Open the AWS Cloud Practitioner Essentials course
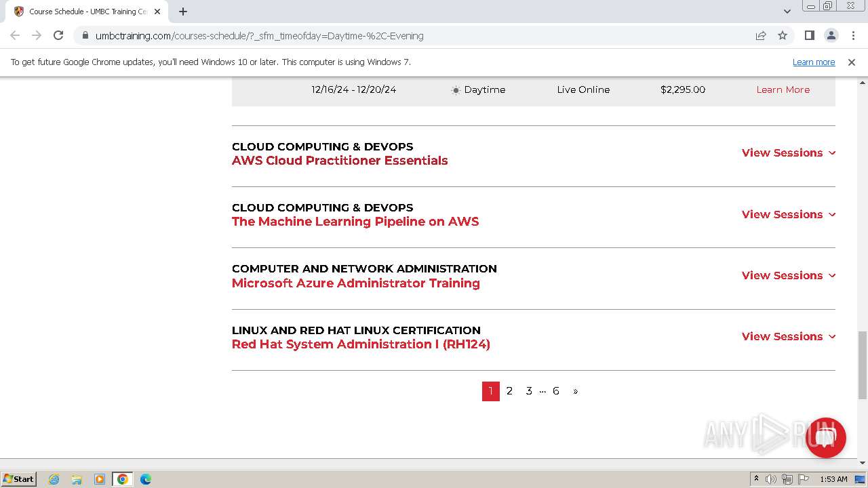 pyautogui.click(x=340, y=161)
